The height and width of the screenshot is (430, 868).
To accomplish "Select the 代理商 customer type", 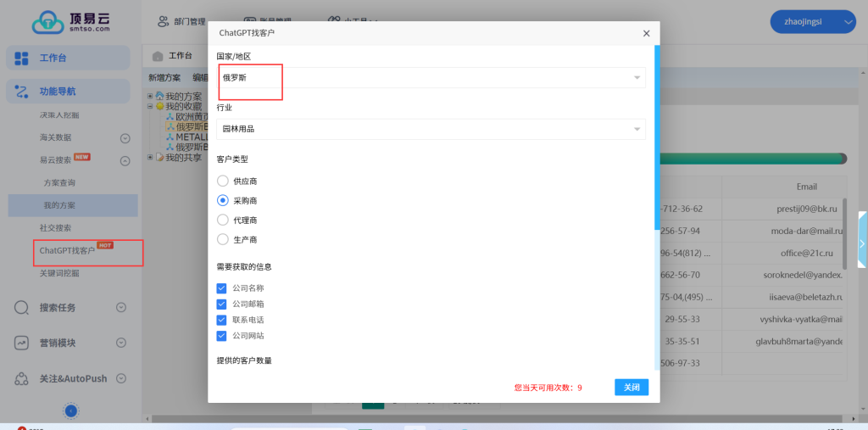I will coord(223,220).
